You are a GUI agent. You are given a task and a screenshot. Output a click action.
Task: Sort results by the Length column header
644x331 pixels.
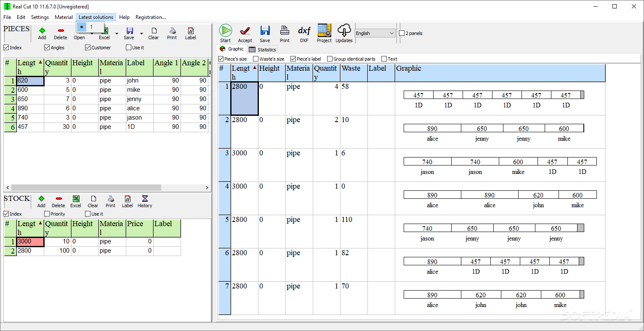pos(245,72)
